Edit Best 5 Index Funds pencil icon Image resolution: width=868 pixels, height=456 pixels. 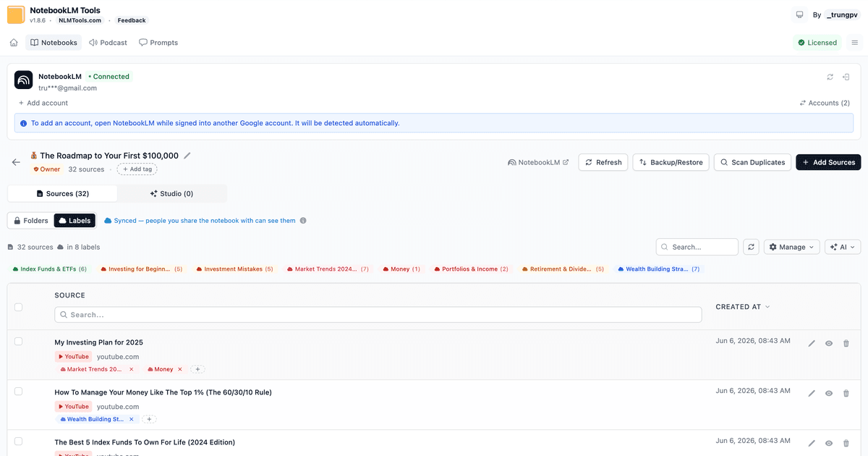coord(812,443)
